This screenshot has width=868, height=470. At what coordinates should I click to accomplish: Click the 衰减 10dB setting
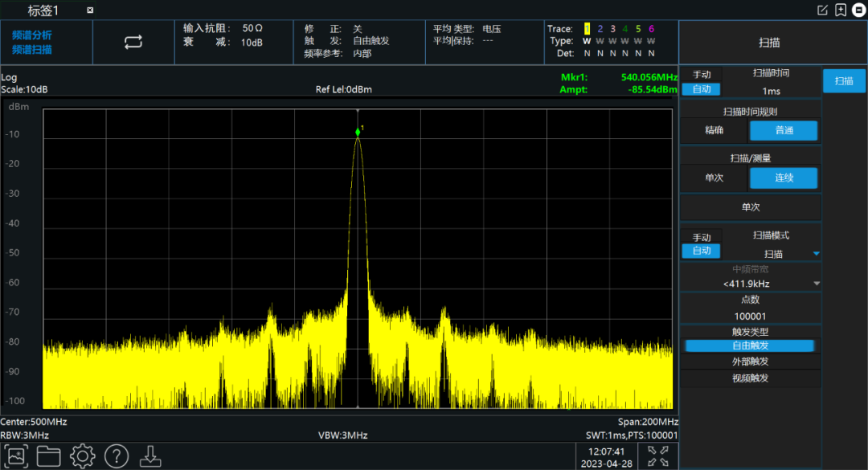click(x=223, y=43)
